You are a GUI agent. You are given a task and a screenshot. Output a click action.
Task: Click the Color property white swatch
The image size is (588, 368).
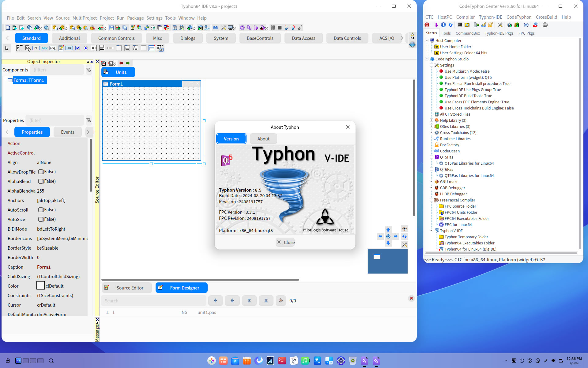click(40, 286)
